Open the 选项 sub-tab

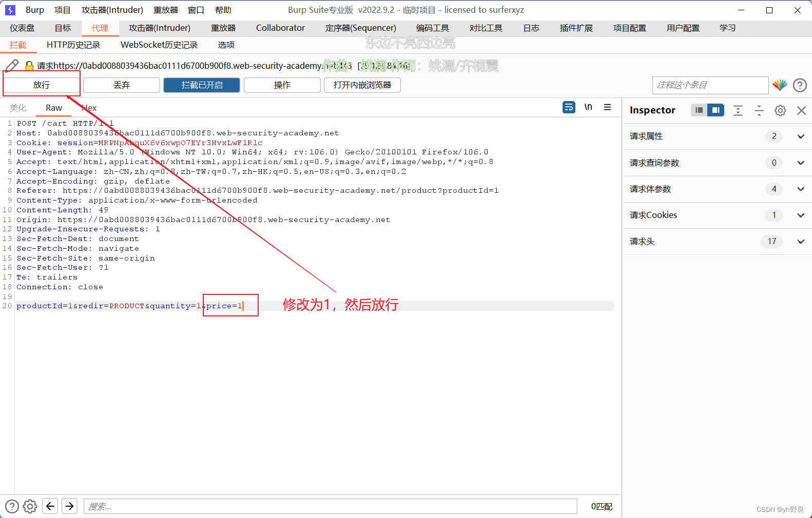coord(226,45)
